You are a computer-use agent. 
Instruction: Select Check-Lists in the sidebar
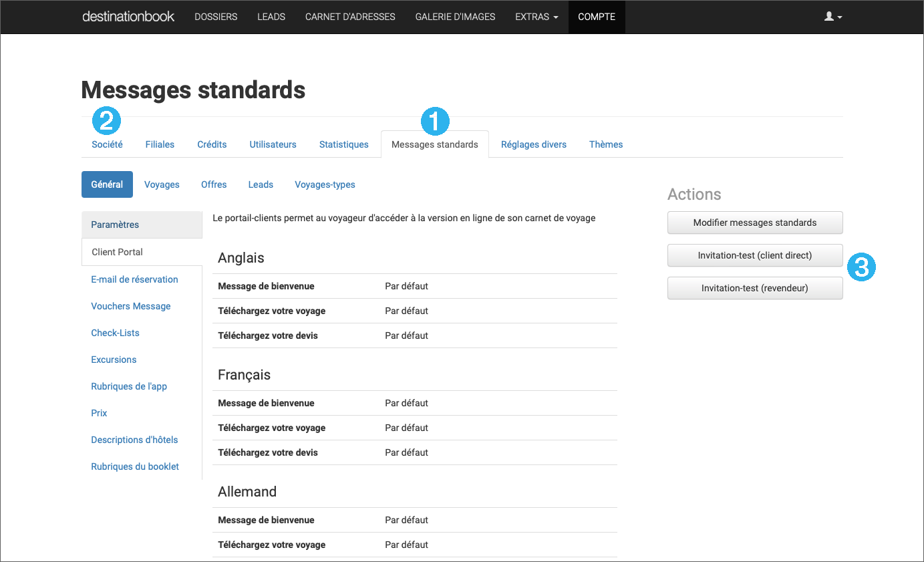click(115, 333)
